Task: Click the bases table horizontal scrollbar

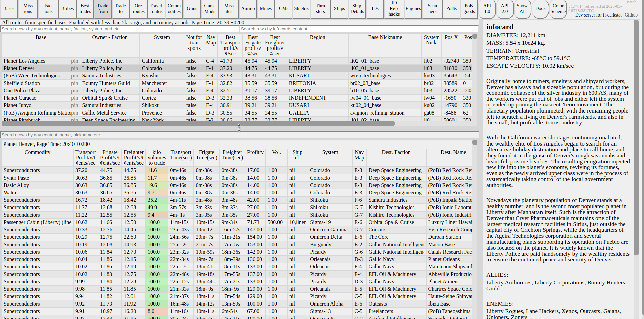Action: [x=198, y=124]
